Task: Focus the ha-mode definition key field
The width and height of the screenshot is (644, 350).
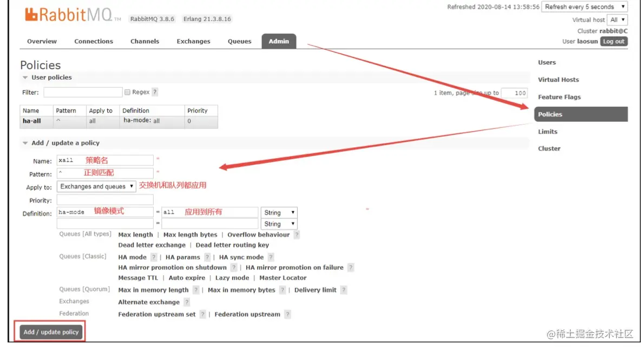Action: [x=105, y=212]
